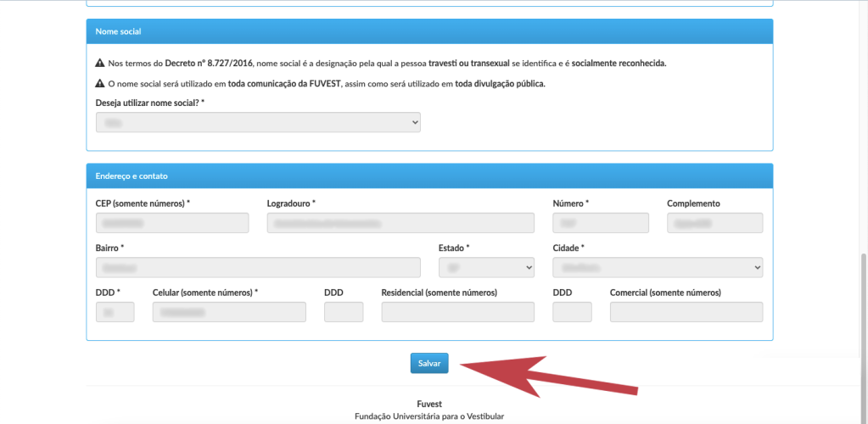868x424 pixels.
Task: Edit the Complemento field
Action: pos(715,223)
